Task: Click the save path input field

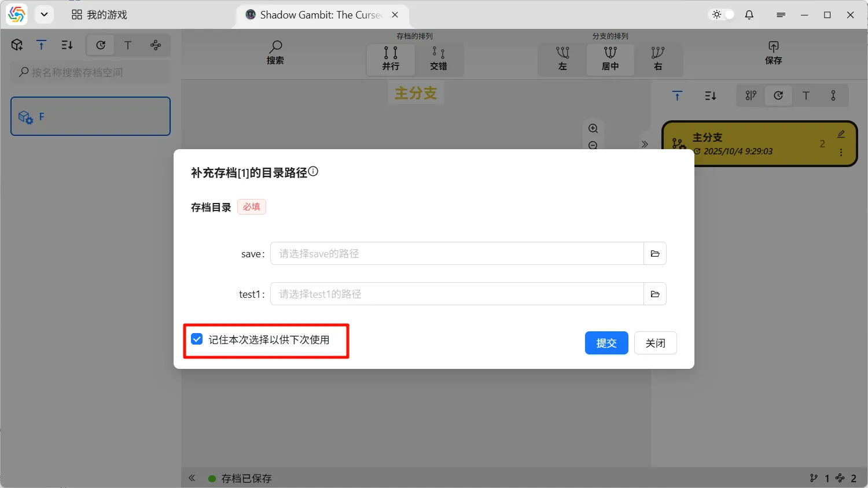Action: (457, 254)
